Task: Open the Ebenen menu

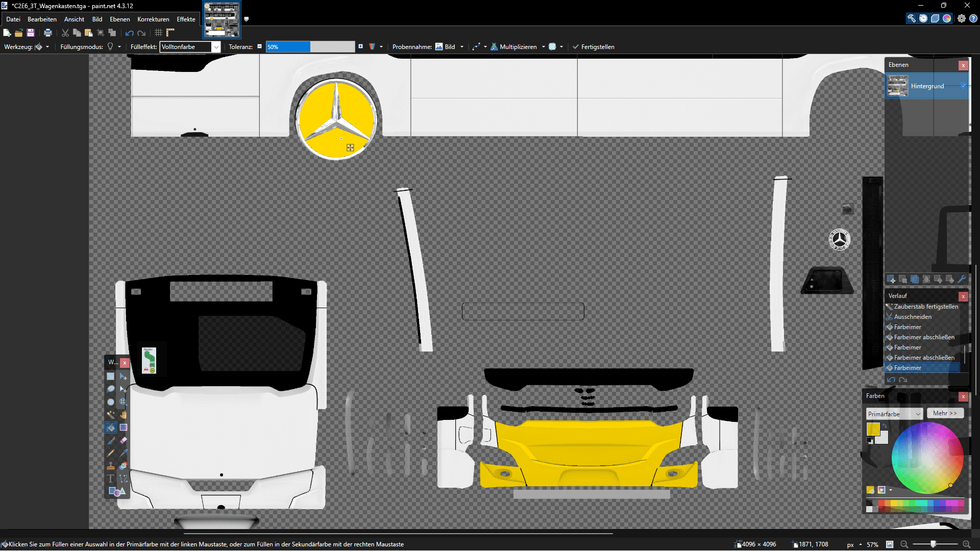Action: tap(119, 19)
